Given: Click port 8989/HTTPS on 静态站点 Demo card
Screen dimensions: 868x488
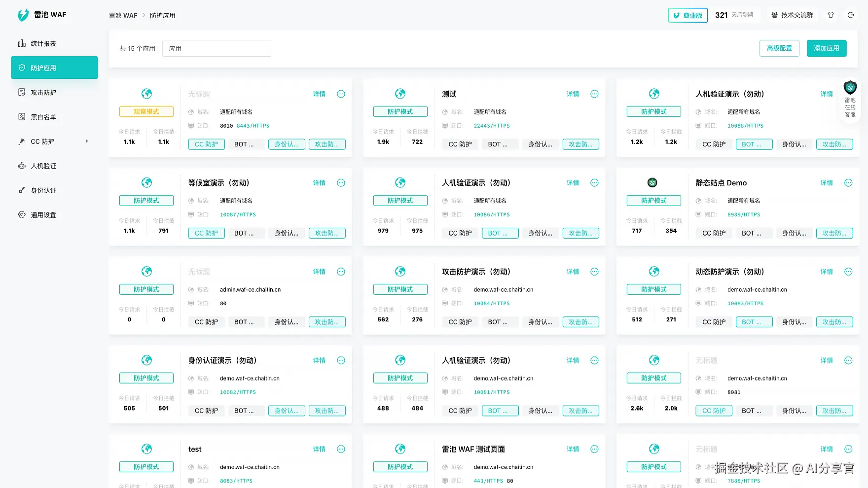Looking at the screenshot, I should [x=744, y=214].
